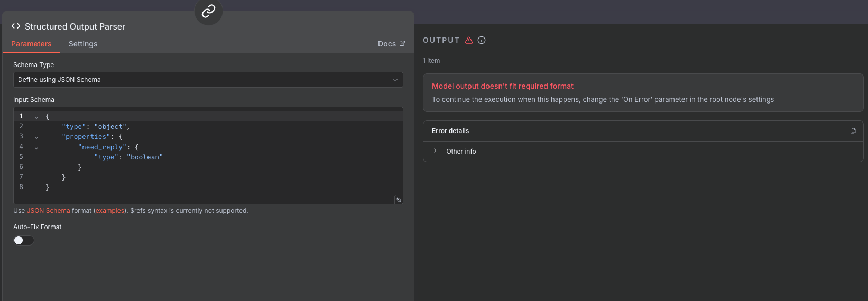
Task: Open the Docs link
Action: click(391, 44)
